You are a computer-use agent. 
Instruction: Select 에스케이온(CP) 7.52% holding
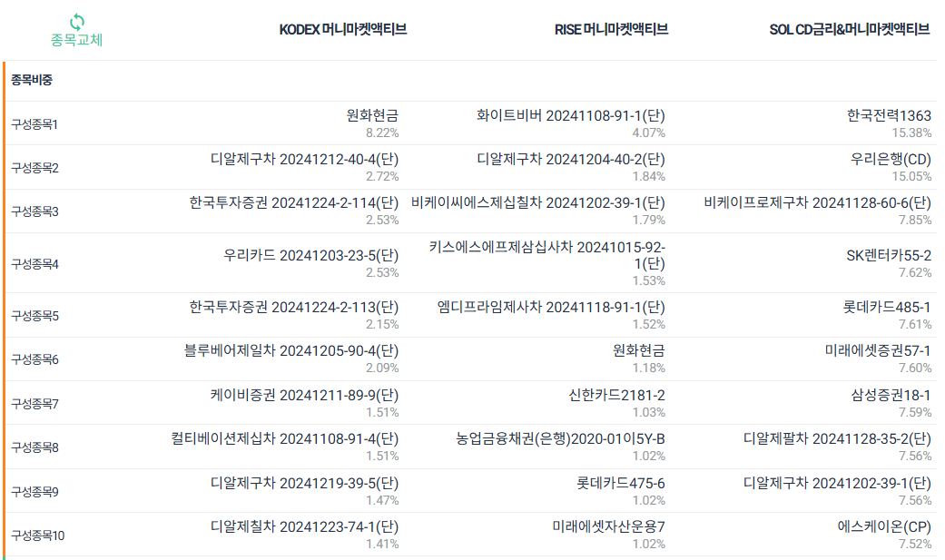885,535
